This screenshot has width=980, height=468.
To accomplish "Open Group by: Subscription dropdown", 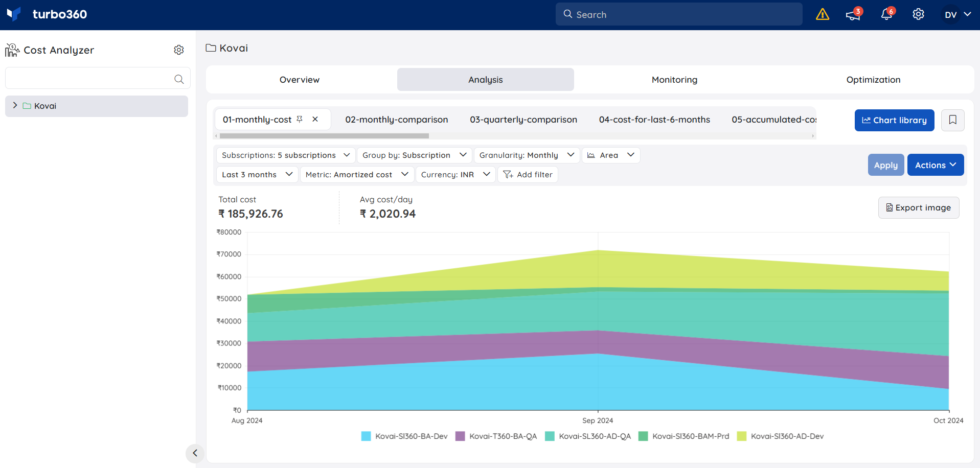I will tap(414, 155).
